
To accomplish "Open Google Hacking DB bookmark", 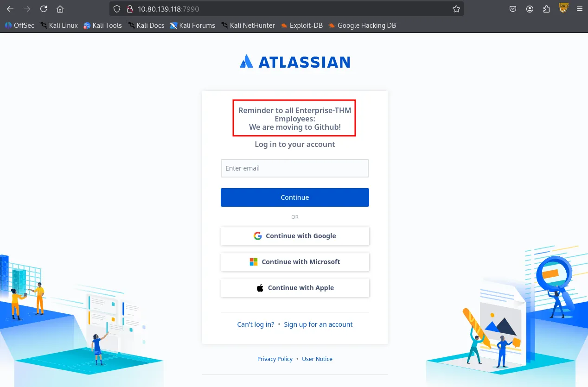I will click(362, 25).
